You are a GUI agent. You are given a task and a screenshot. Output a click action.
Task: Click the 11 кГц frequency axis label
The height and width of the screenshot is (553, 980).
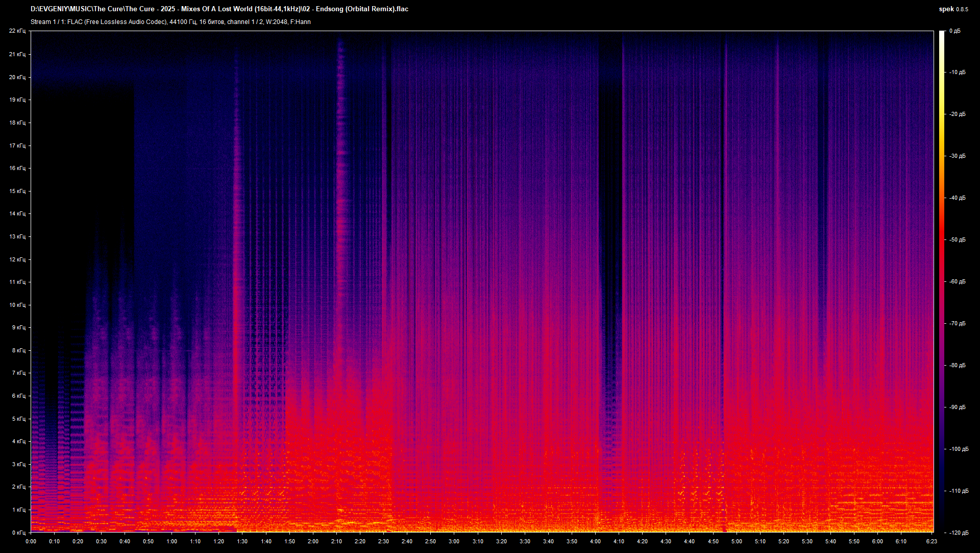[19, 281]
